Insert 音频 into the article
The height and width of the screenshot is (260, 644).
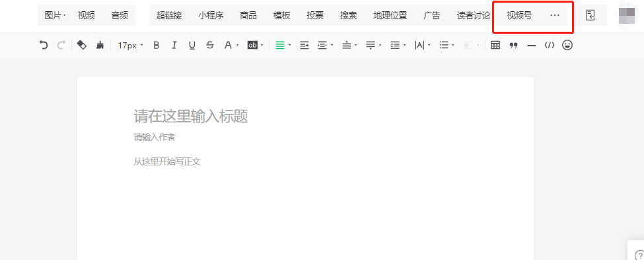pos(120,16)
